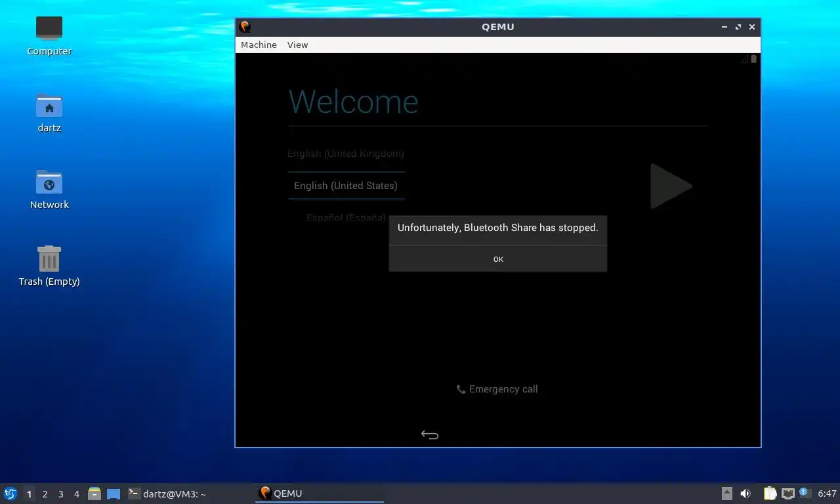Screen dimensions: 840x504
Task: Minimize the QEMU window
Action: 724,27
